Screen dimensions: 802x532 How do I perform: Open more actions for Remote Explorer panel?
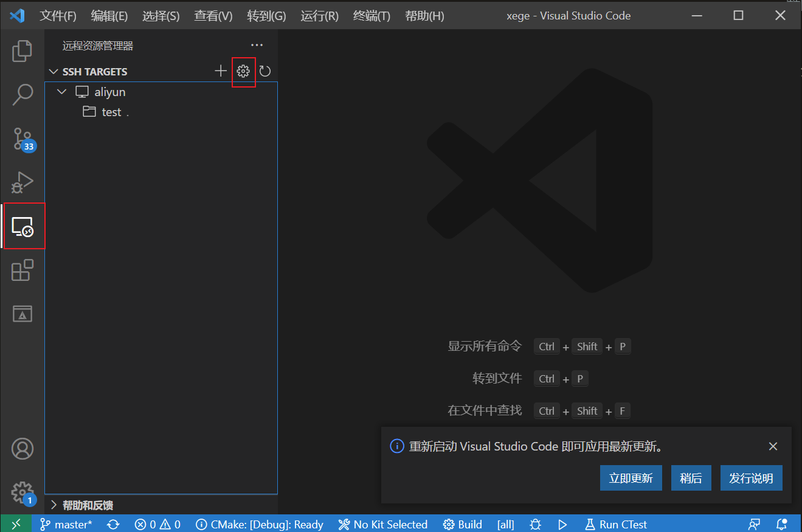pyautogui.click(x=257, y=46)
